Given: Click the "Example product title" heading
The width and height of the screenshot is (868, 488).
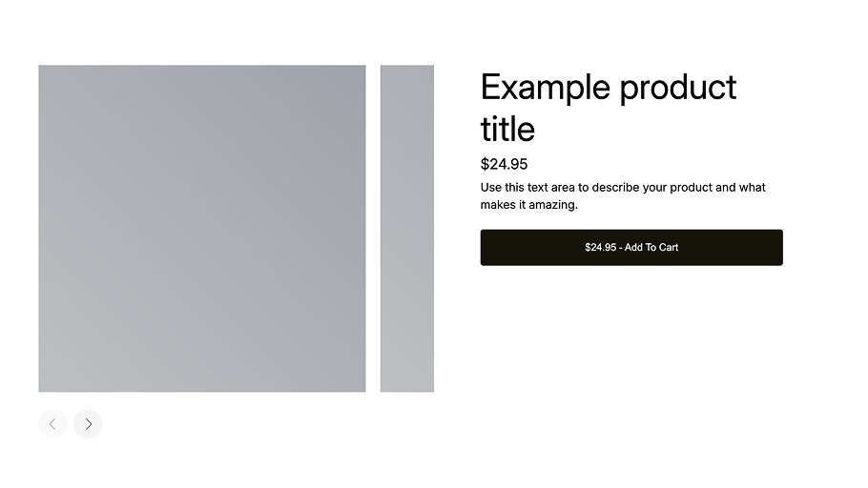Looking at the screenshot, I should [608, 108].
